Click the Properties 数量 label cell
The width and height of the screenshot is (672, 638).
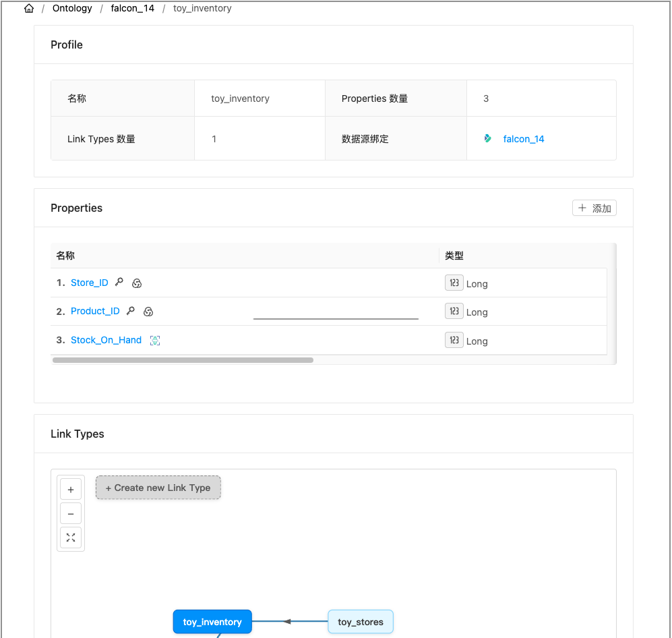pyautogui.click(x=396, y=98)
